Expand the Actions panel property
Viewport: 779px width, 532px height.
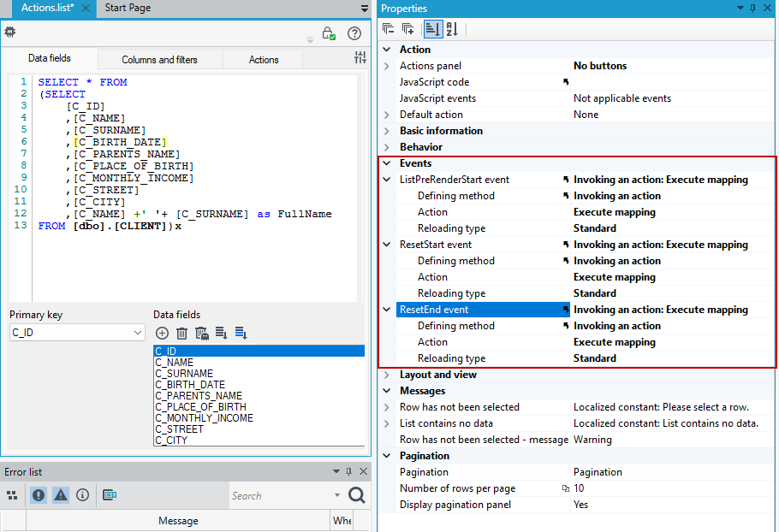(387, 66)
